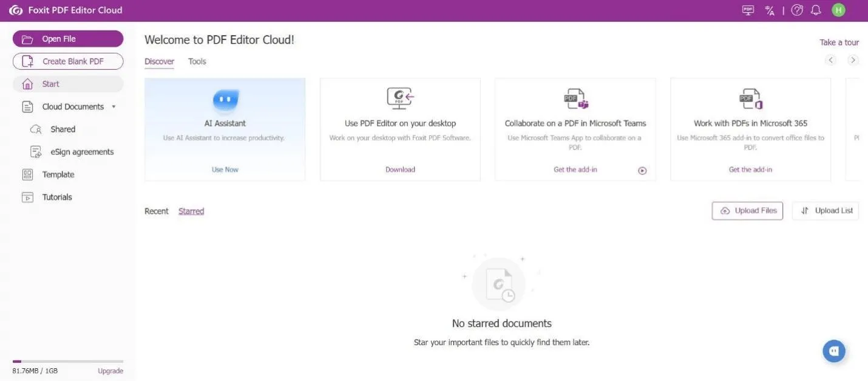Click Get the add-in for Microsoft 365

tap(751, 170)
